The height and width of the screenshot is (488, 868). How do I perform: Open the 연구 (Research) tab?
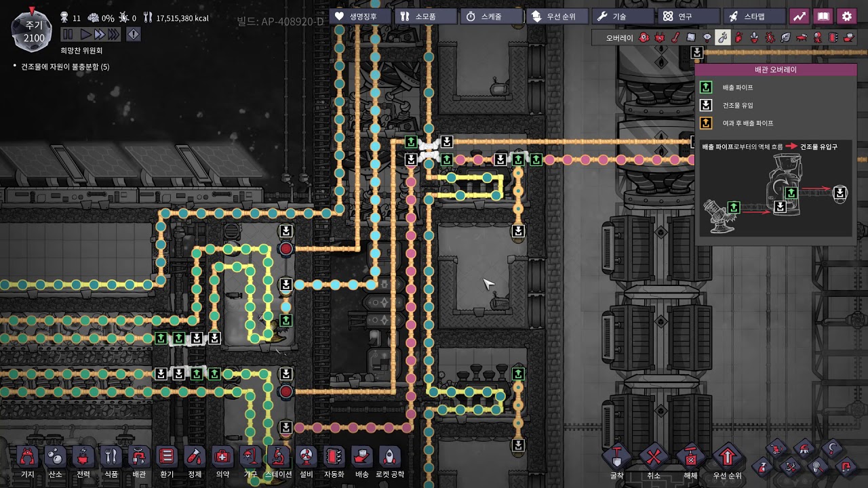point(688,16)
